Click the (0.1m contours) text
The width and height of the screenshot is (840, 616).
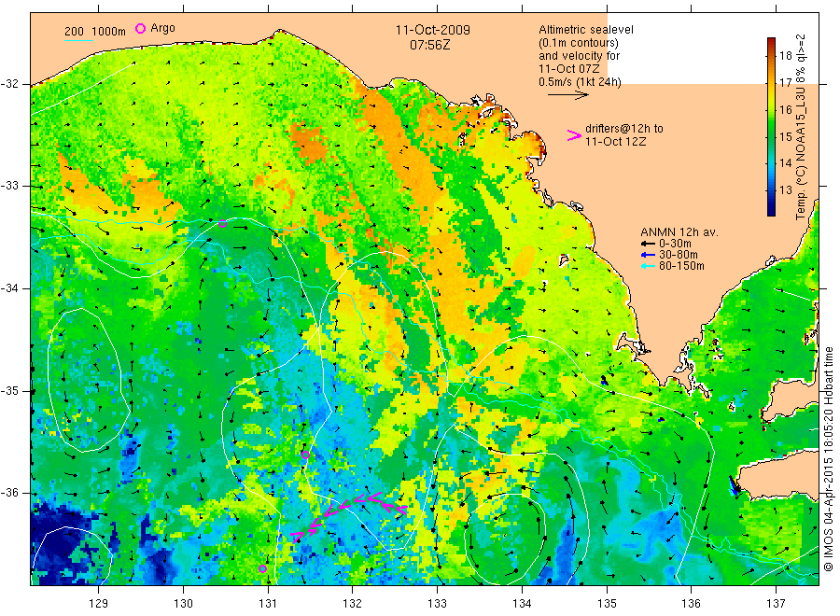click(x=579, y=43)
